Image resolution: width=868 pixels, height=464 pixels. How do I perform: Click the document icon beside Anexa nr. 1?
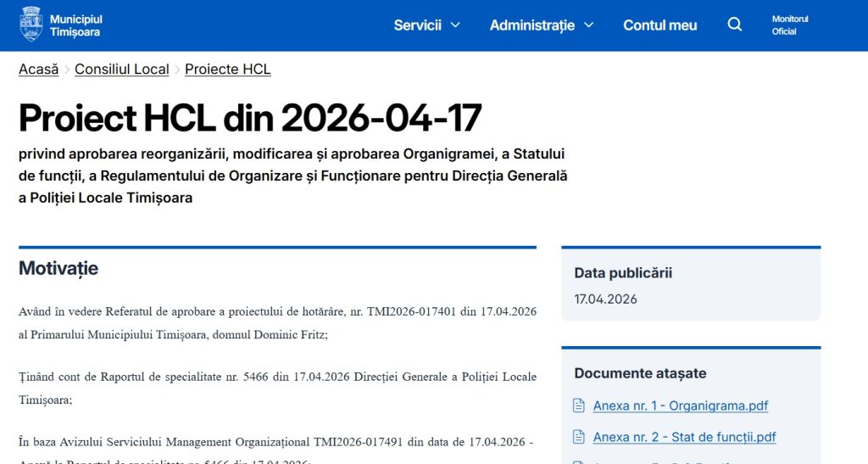click(x=579, y=405)
